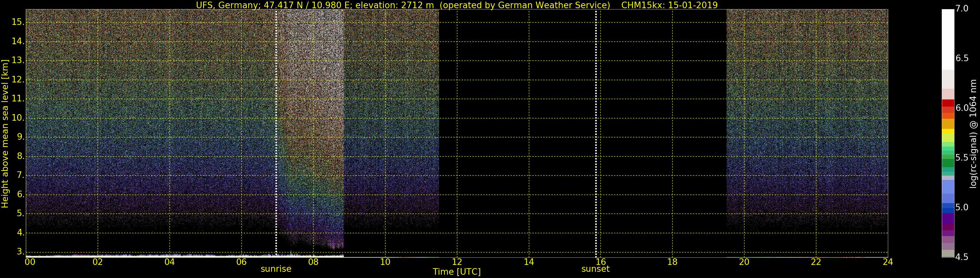Screen dimensions: 980x278
Task: Click the '04' time axis tick label
Action: (x=170, y=262)
